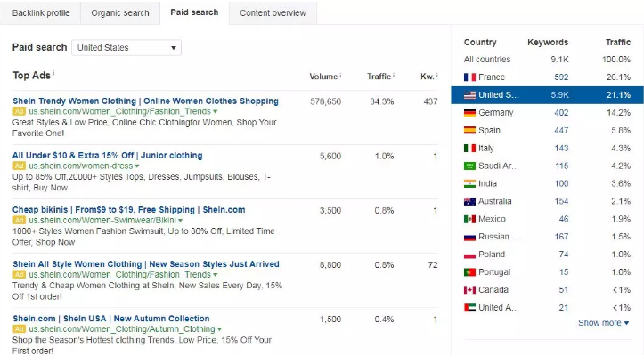Click the Ad badge of the Junior clothing ad

[x=19, y=166]
